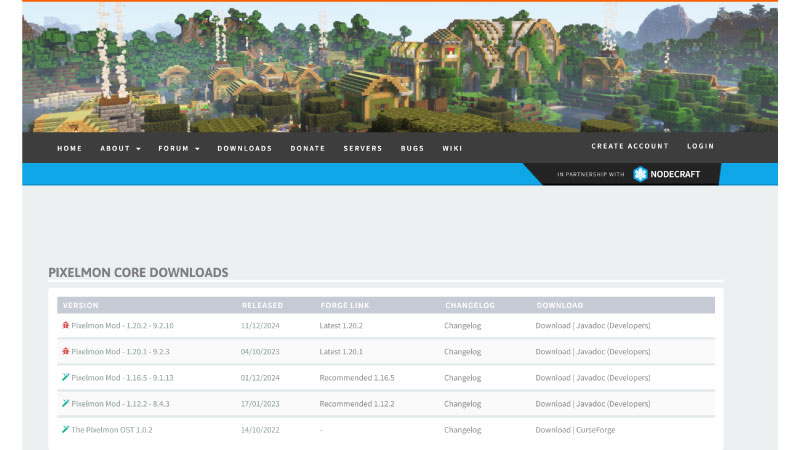Go to the Home page
The image size is (800, 450).
tap(69, 148)
